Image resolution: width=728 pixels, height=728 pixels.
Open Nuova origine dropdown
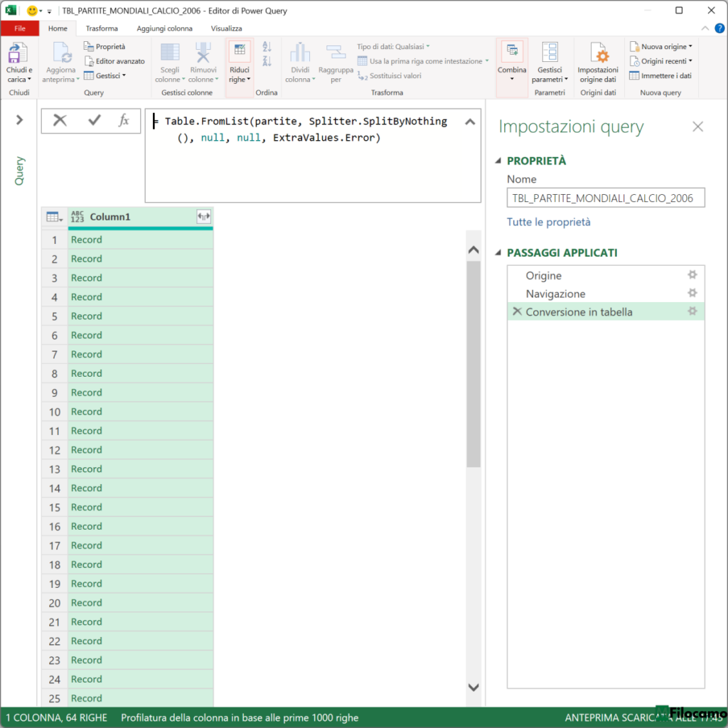coord(660,46)
